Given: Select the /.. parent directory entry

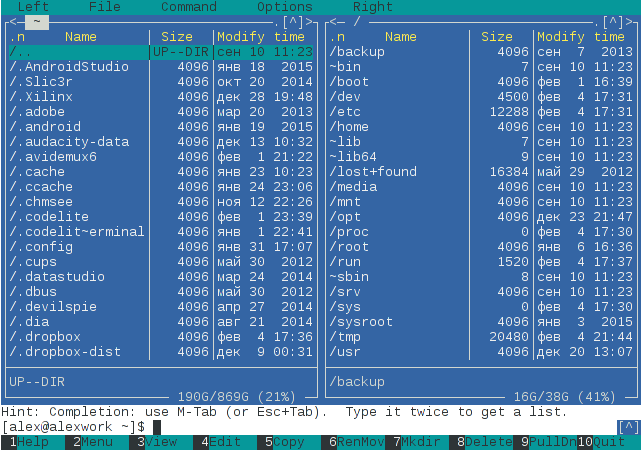Looking at the screenshot, I should 161,52.
